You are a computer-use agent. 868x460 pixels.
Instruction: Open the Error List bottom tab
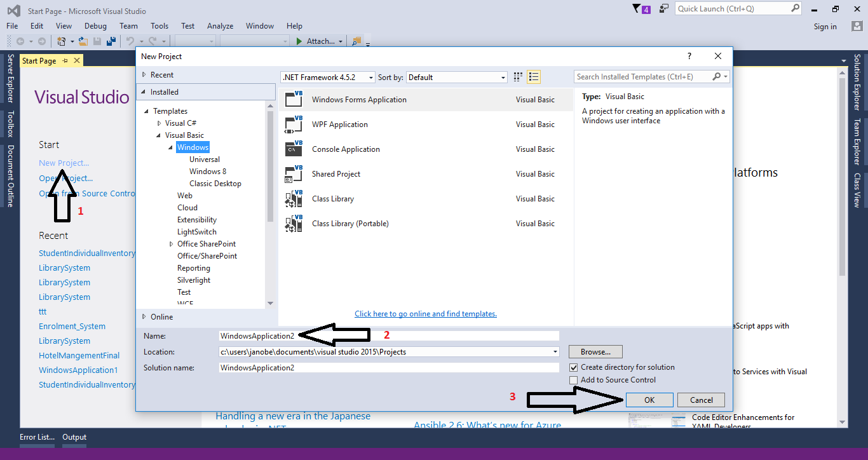coord(37,437)
